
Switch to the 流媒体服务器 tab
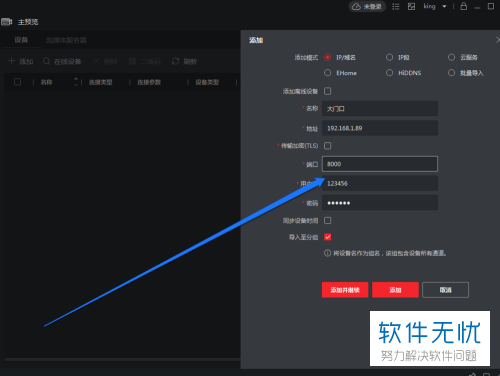pyautogui.click(x=66, y=40)
